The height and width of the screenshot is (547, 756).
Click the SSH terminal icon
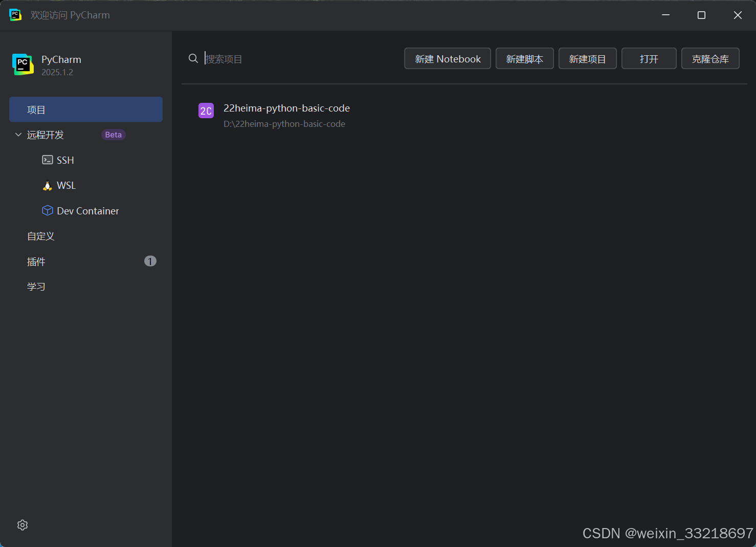(48, 160)
